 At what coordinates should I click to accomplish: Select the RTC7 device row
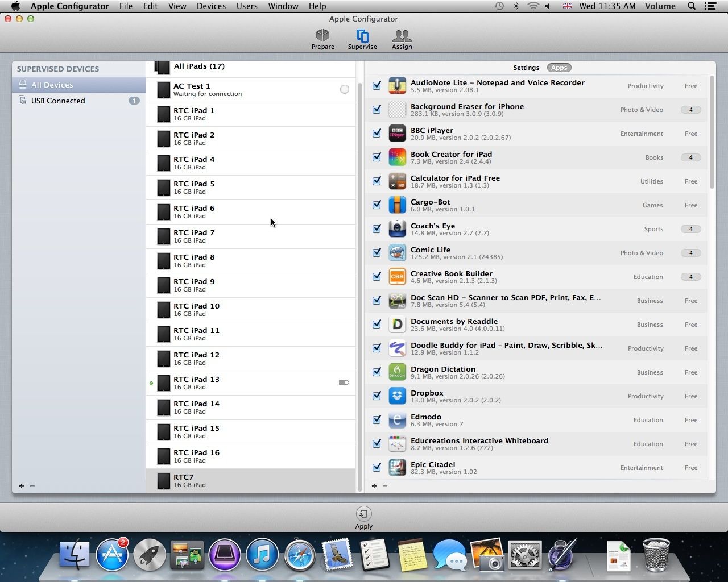pyautogui.click(x=251, y=481)
